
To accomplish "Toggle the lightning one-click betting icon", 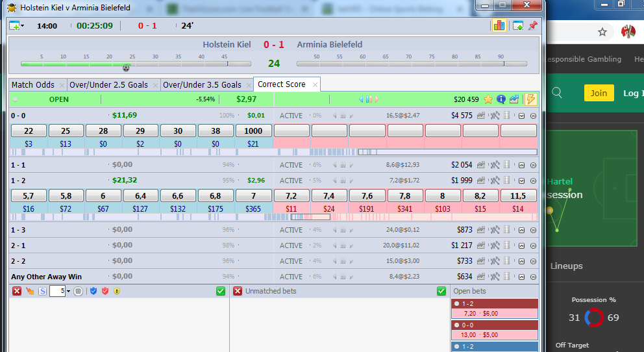I will point(530,99).
